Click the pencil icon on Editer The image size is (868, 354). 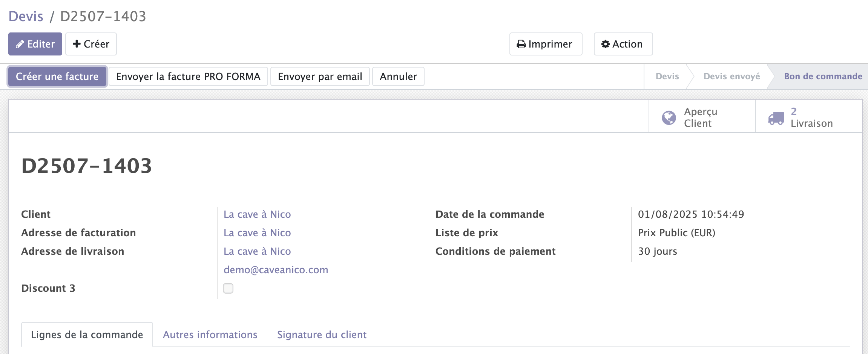tap(20, 45)
